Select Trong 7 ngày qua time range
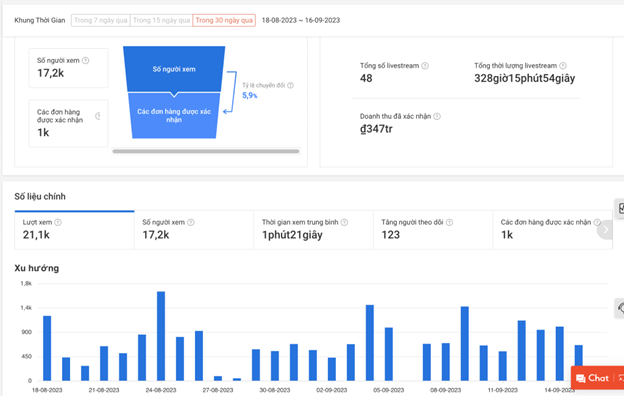 point(101,20)
